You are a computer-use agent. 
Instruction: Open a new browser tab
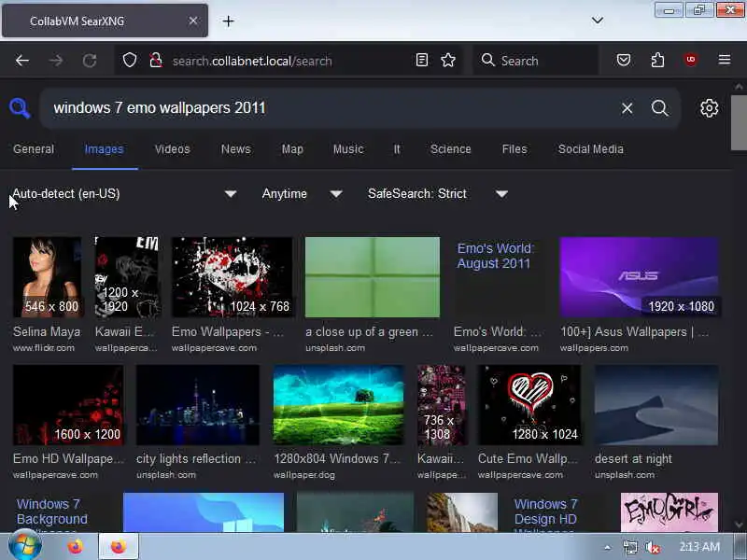(228, 21)
